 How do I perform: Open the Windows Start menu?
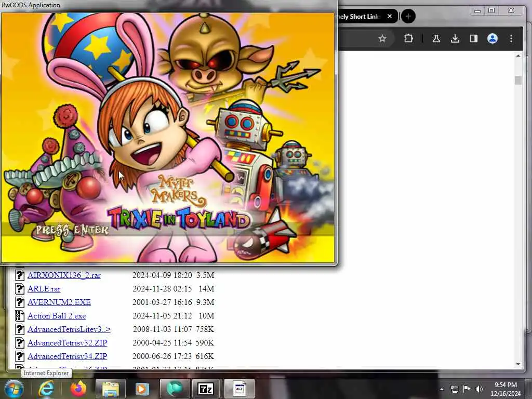point(14,389)
